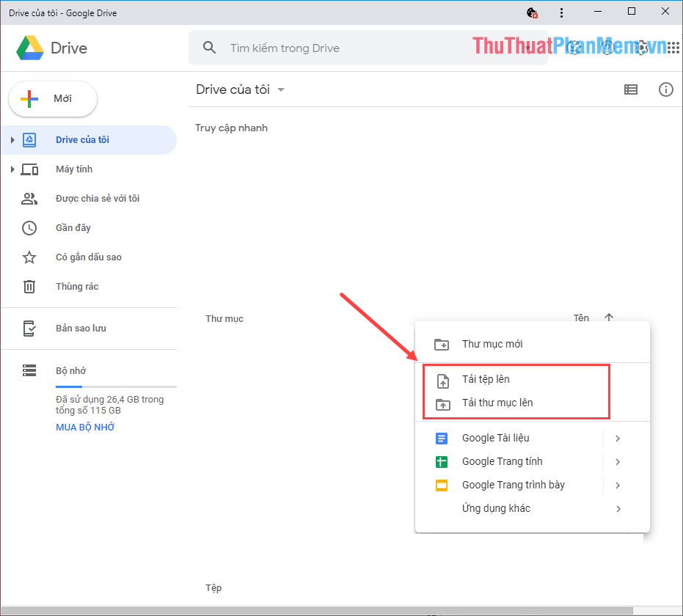
Task: Switch to list view layout
Action: [x=630, y=89]
